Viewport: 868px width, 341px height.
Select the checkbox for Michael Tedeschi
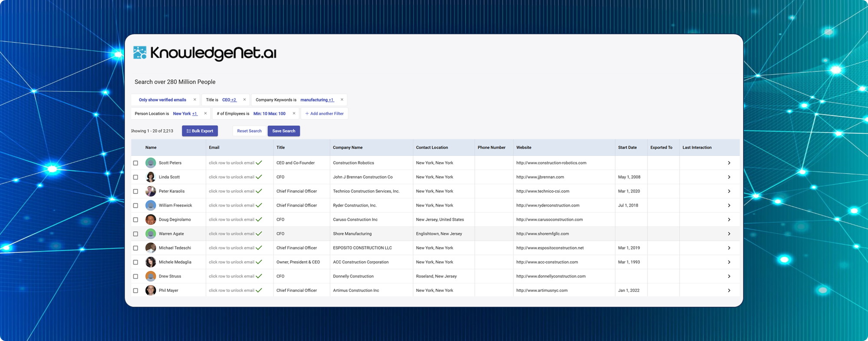pyautogui.click(x=135, y=248)
